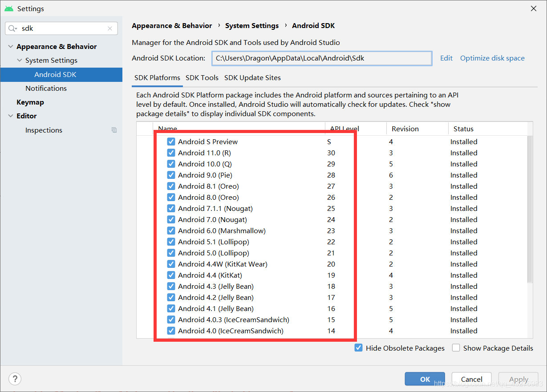
Task: Toggle Android 6.0 (Marshmallow) checkbox
Action: point(171,230)
